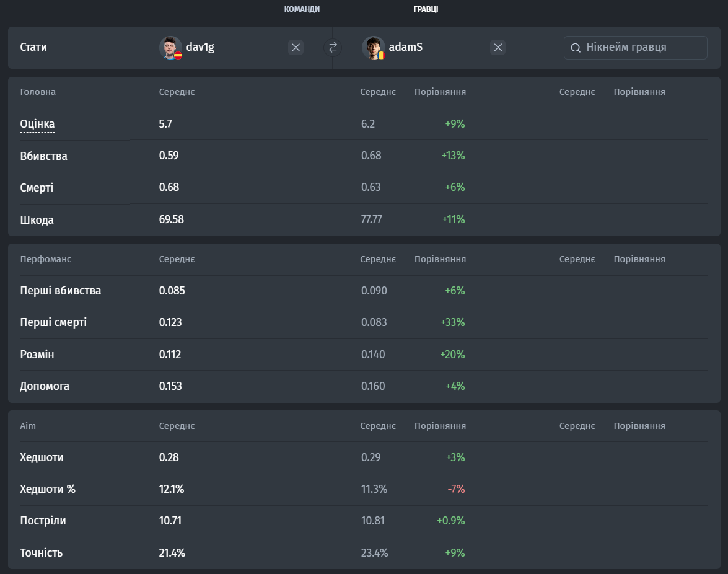Screen dimensions: 728x574
Task: Click dav1g's headshot percent 12.1%
Action: (x=172, y=489)
